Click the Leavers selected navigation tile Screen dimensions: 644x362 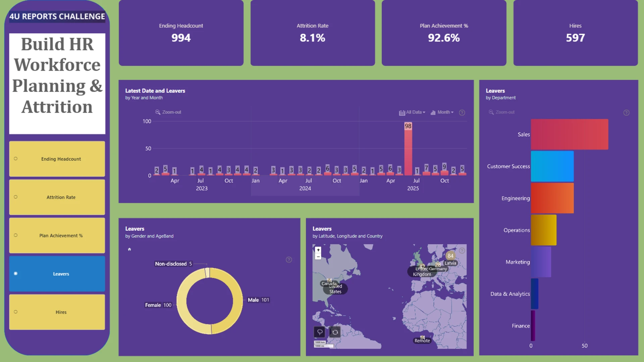pyautogui.click(x=57, y=274)
